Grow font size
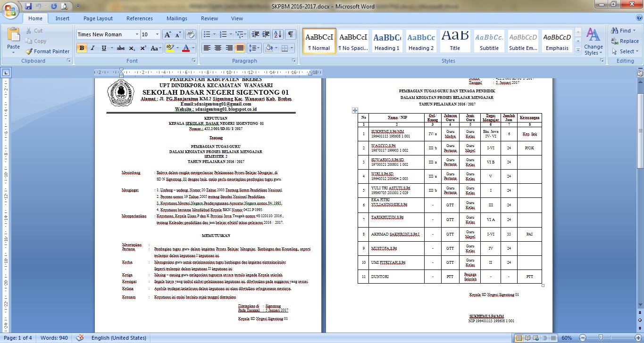This screenshot has height=343, width=644. point(167,34)
